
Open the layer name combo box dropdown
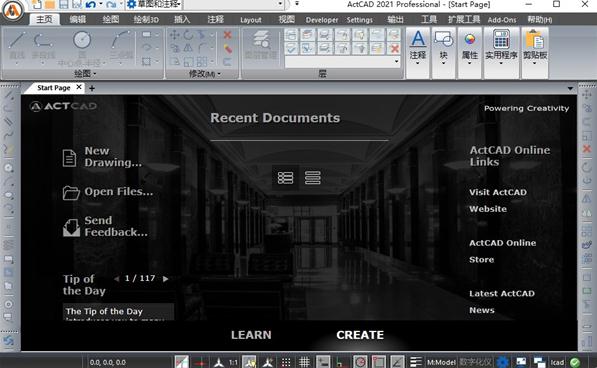tap(397, 61)
